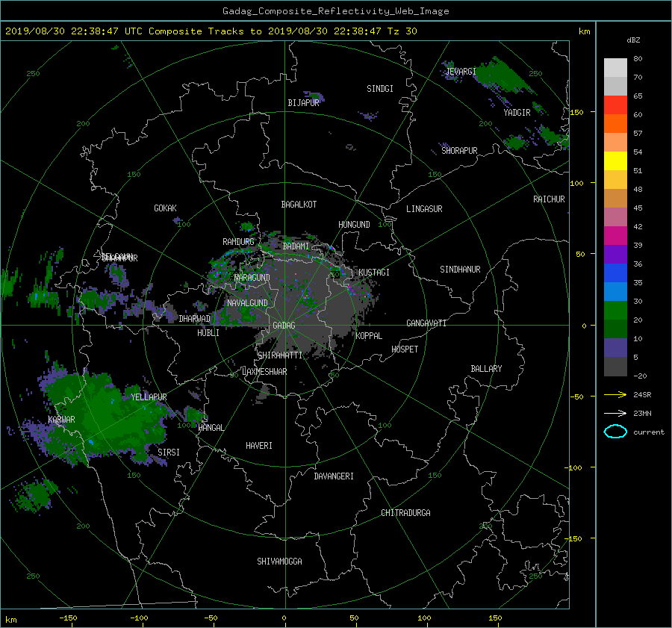Viewport: 672px width, 628px height.
Task: Click the dark gray -20 dBZ swatch
Action: [615, 367]
